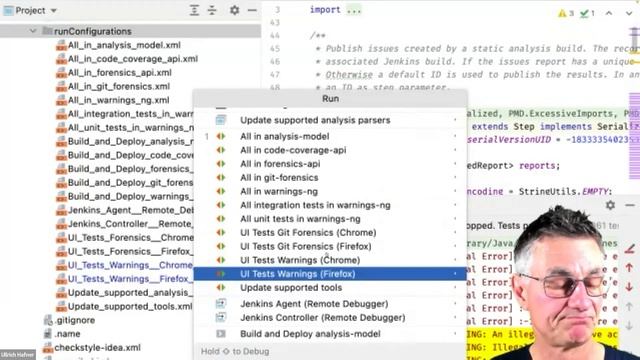640x360 pixels.
Task: Open submenu arrow for Update supported tools
Action: [x=456, y=288]
